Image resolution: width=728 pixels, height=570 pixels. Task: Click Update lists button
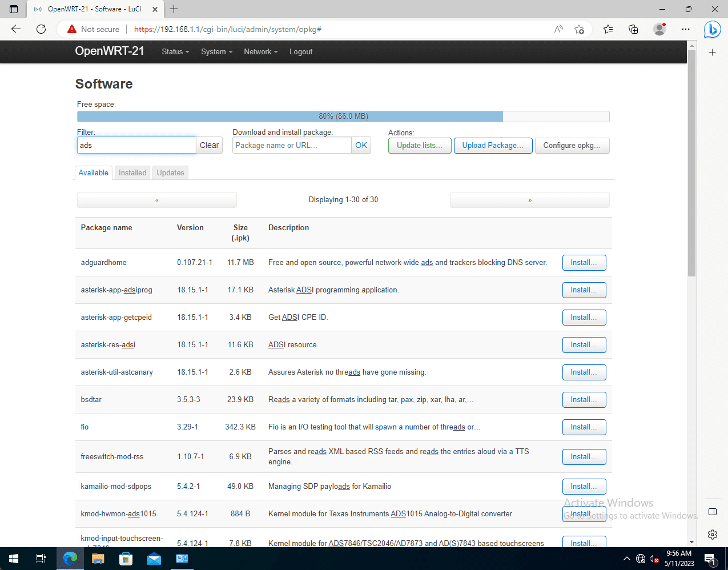420,146
